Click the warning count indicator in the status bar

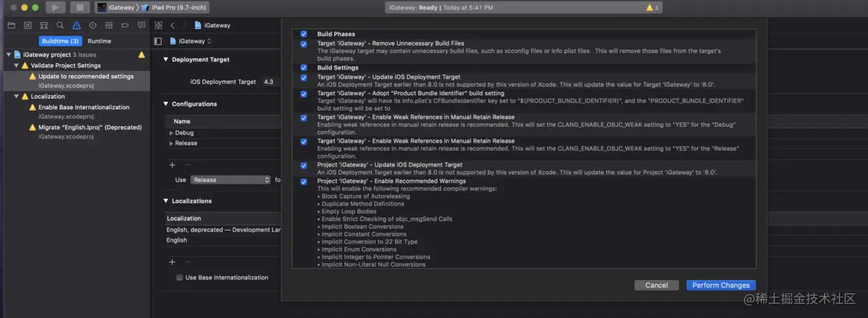tap(652, 8)
